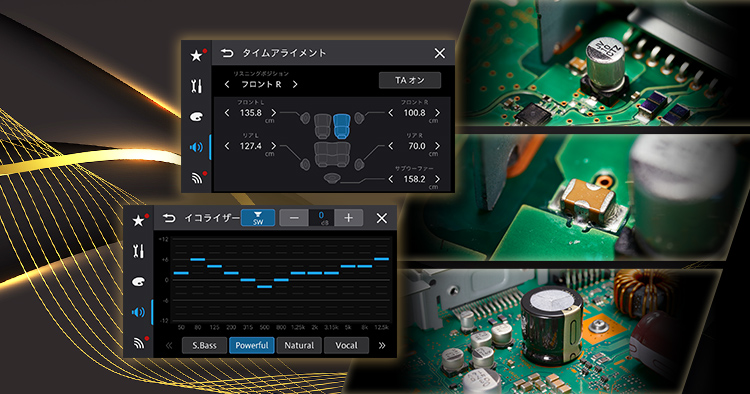Show more equalizer presets
Image resolution: width=750 pixels, height=394 pixels.
click(382, 345)
